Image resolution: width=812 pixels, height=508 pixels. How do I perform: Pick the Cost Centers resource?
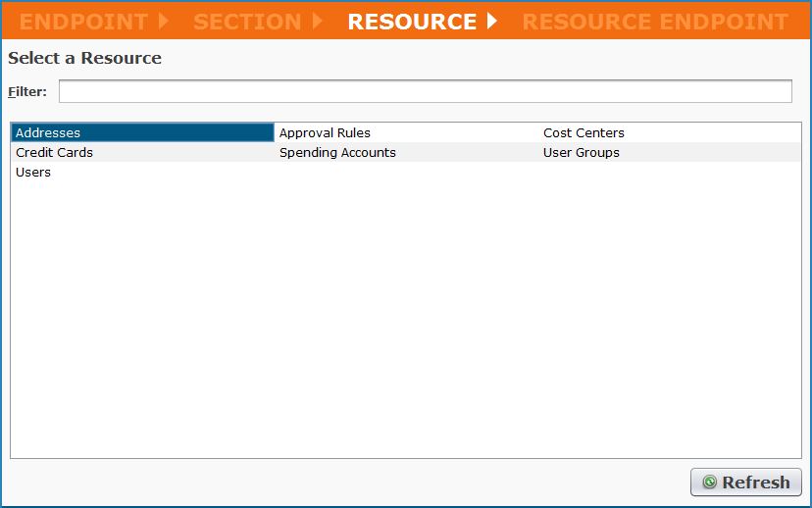[x=584, y=133]
